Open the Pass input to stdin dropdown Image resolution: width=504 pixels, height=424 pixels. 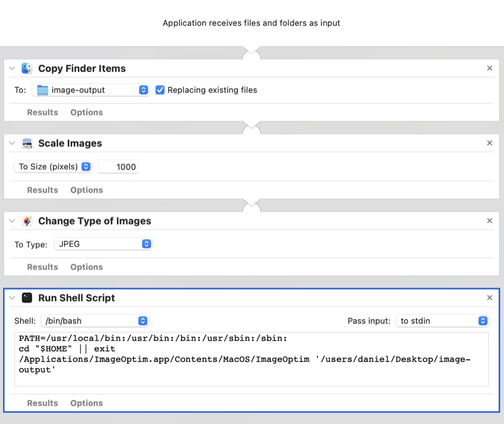tap(442, 321)
